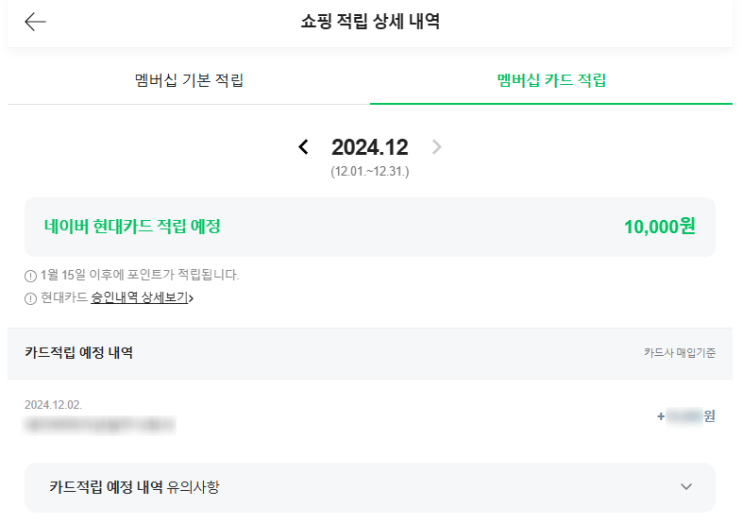Select the 2024.12.02. transaction entry date

pyautogui.click(x=53, y=405)
